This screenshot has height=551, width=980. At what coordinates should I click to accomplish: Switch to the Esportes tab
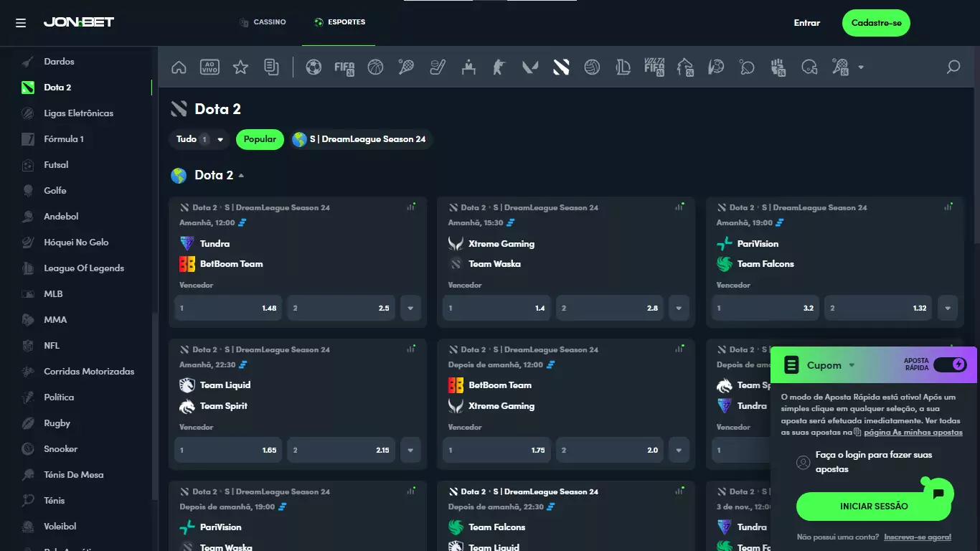(x=339, y=22)
